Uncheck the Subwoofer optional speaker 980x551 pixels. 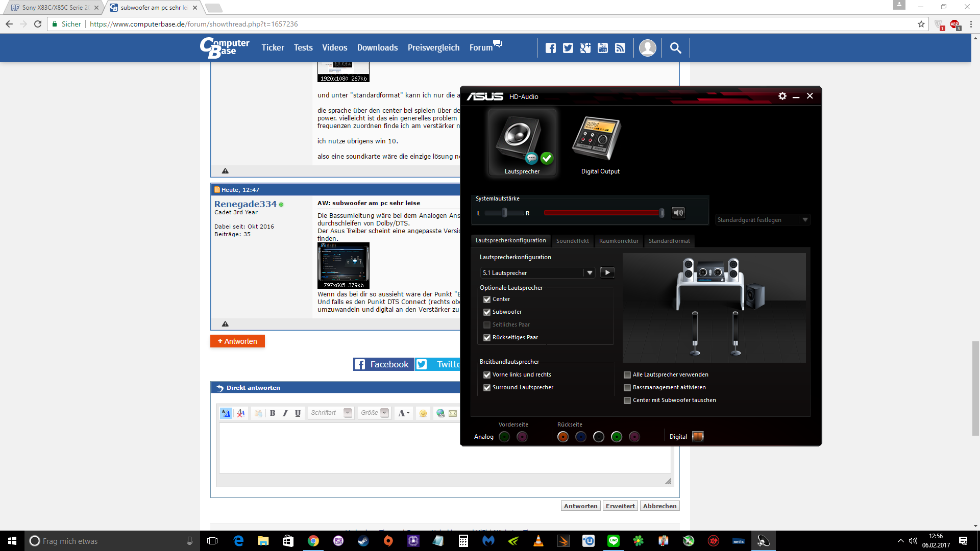click(487, 312)
